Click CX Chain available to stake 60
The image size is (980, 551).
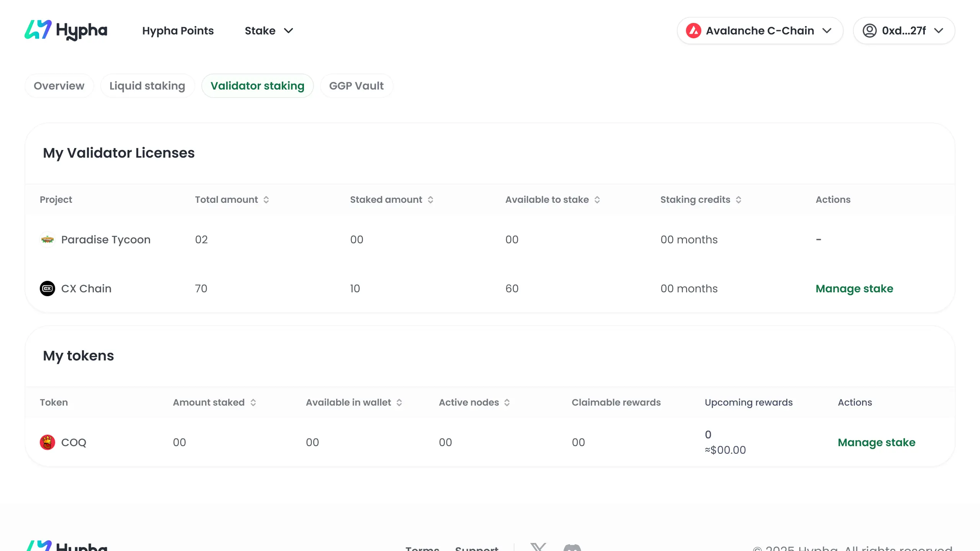click(512, 289)
